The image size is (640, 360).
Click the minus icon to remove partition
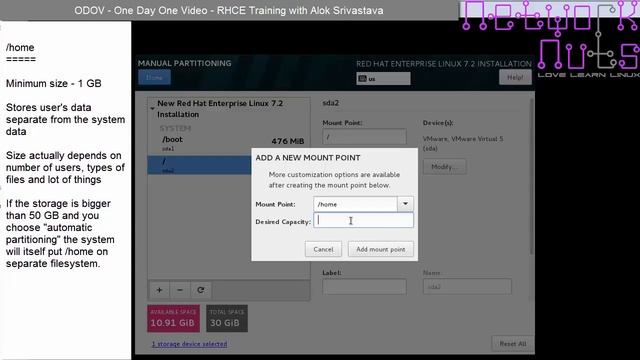click(180, 290)
